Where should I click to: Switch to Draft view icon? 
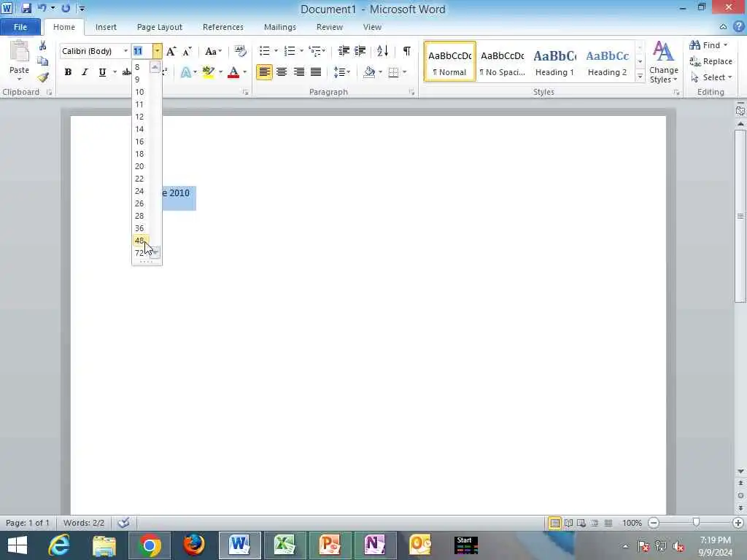pyautogui.click(x=608, y=523)
